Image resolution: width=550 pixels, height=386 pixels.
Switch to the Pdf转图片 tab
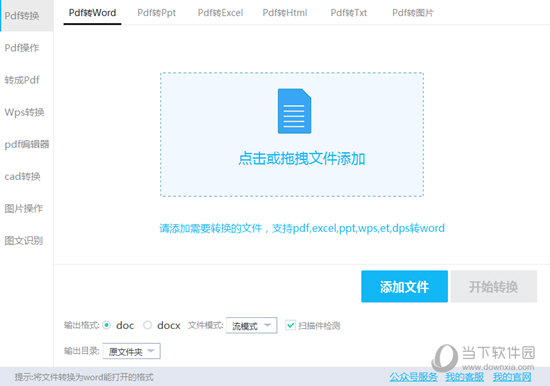click(413, 13)
